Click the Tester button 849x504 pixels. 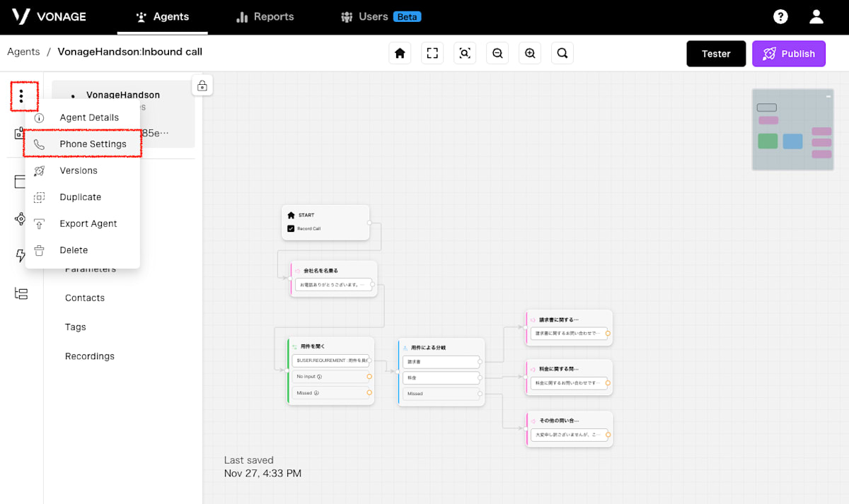[716, 54]
